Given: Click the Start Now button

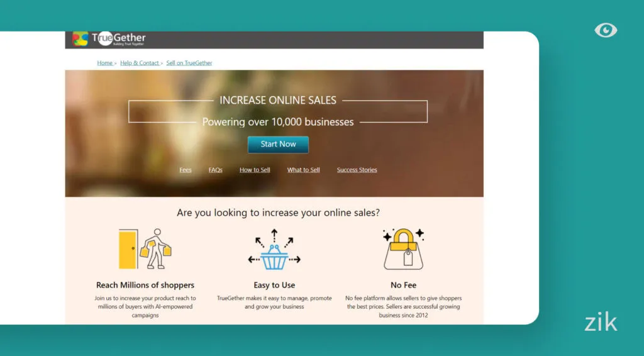Looking at the screenshot, I should (278, 145).
